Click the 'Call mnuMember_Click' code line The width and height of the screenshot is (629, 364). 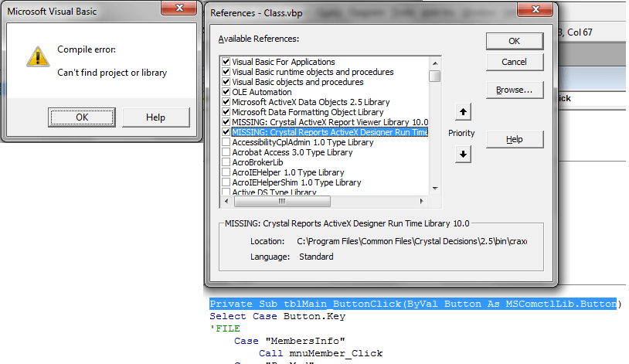321,353
